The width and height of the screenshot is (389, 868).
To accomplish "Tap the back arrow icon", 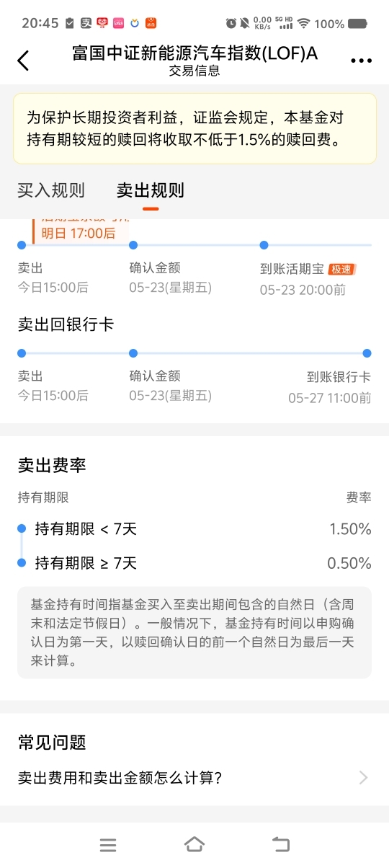I will [x=23, y=61].
